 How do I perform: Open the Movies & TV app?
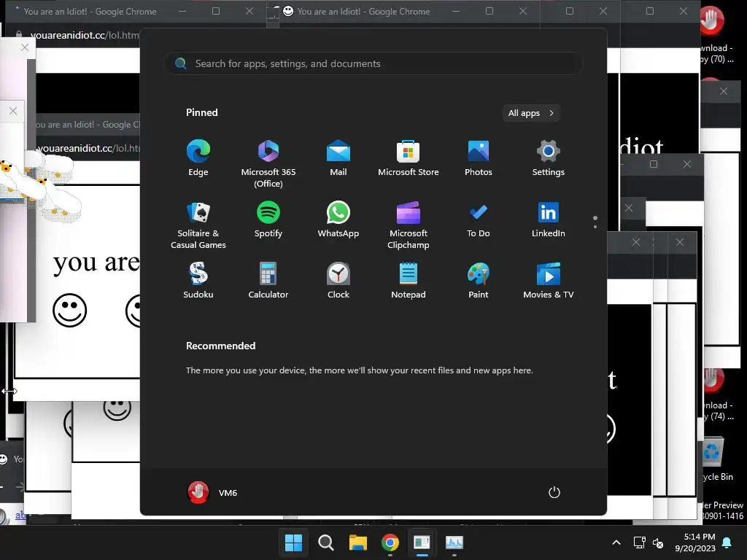point(549,281)
